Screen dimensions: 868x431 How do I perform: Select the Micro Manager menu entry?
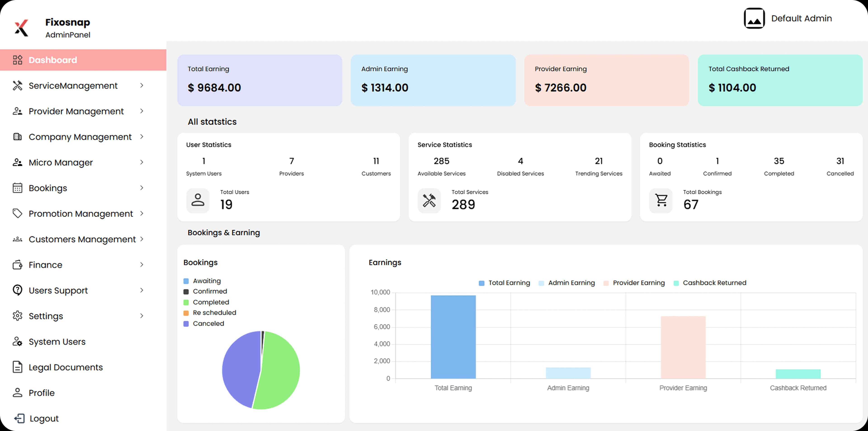[61, 162]
